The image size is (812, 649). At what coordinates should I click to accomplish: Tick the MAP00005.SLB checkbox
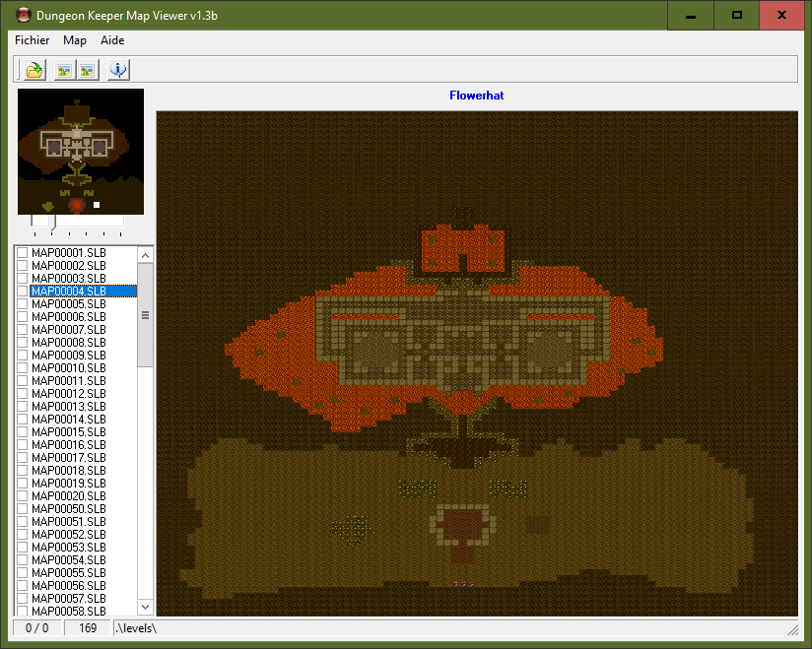coord(23,303)
